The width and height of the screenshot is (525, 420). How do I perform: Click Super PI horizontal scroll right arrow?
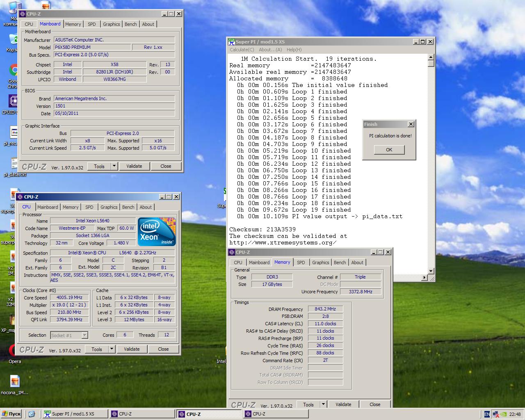(x=424, y=278)
